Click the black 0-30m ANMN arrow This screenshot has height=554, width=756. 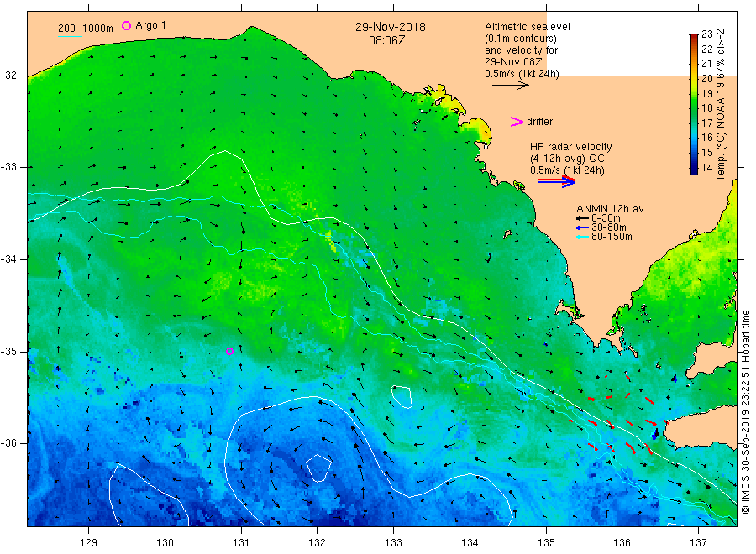pyautogui.click(x=582, y=218)
